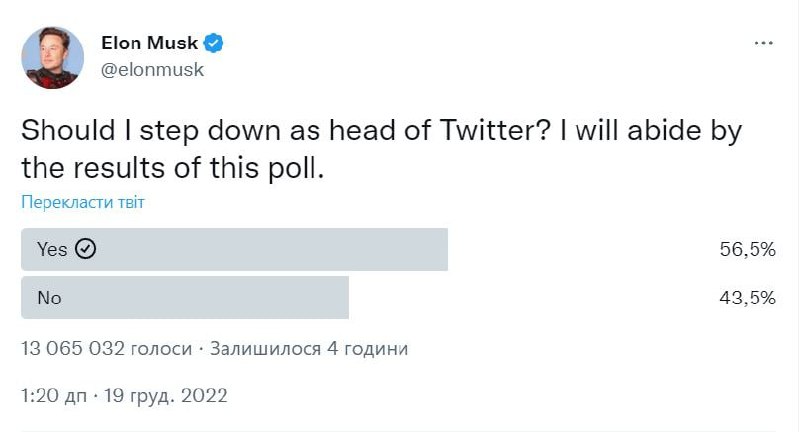Open Elon Musk's profile avatar

click(53, 56)
